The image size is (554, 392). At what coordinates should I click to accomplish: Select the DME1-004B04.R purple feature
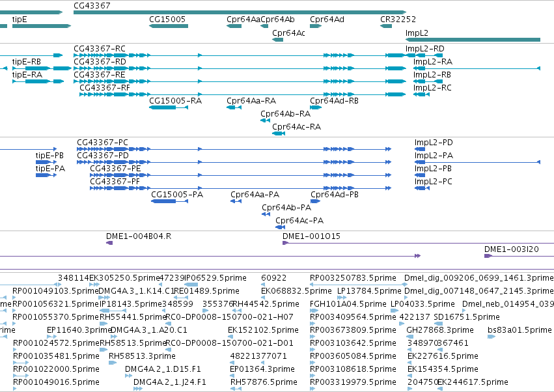[x=109, y=243]
